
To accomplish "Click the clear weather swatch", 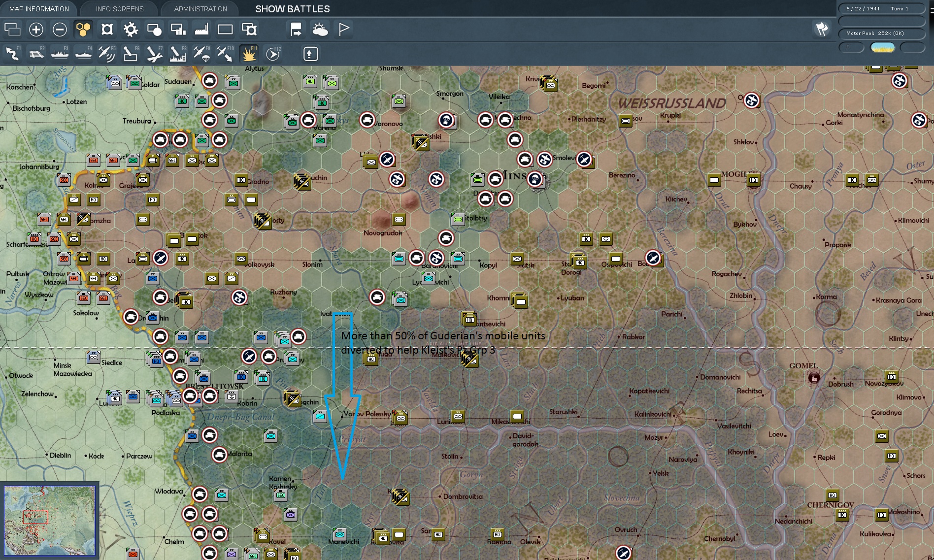I will (883, 47).
